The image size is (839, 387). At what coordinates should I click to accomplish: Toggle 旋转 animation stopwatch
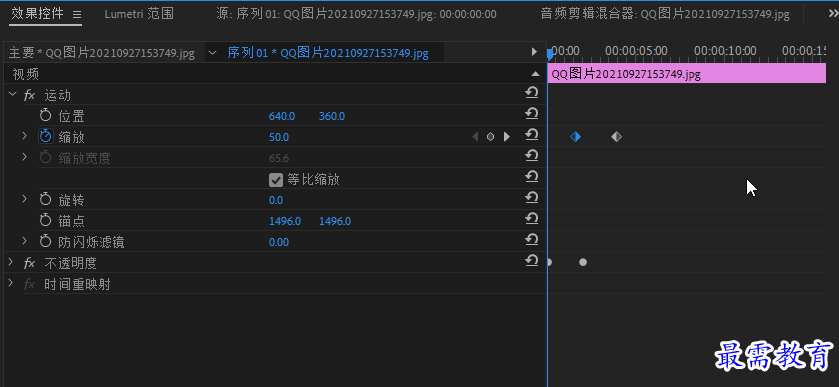click(46, 199)
